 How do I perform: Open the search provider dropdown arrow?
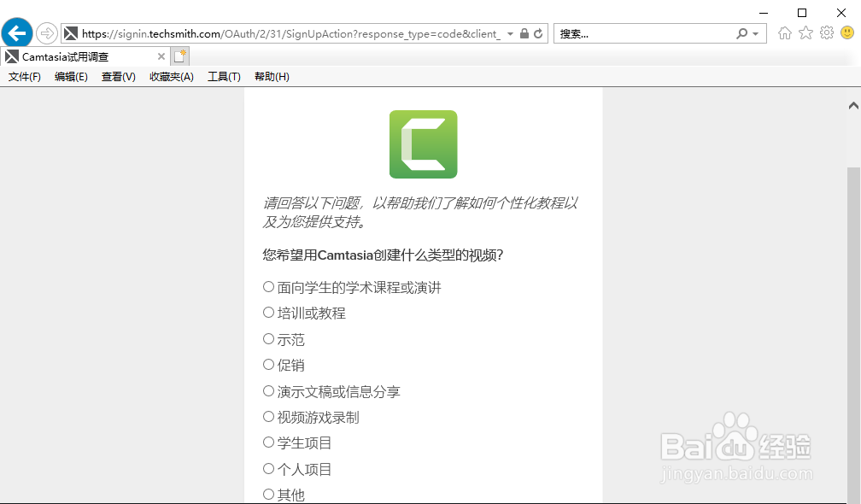click(x=756, y=33)
